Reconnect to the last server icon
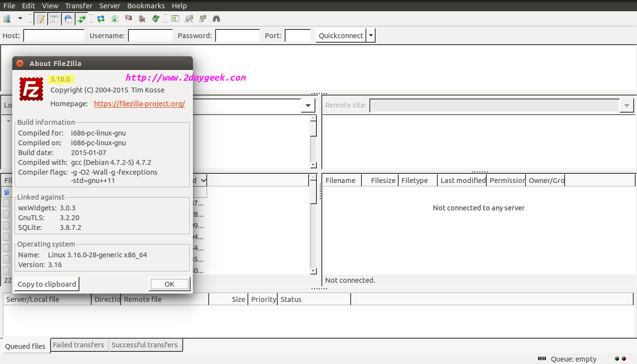Image resolution: width=637 pixels, height=364 pixels. tap(156, 19)
